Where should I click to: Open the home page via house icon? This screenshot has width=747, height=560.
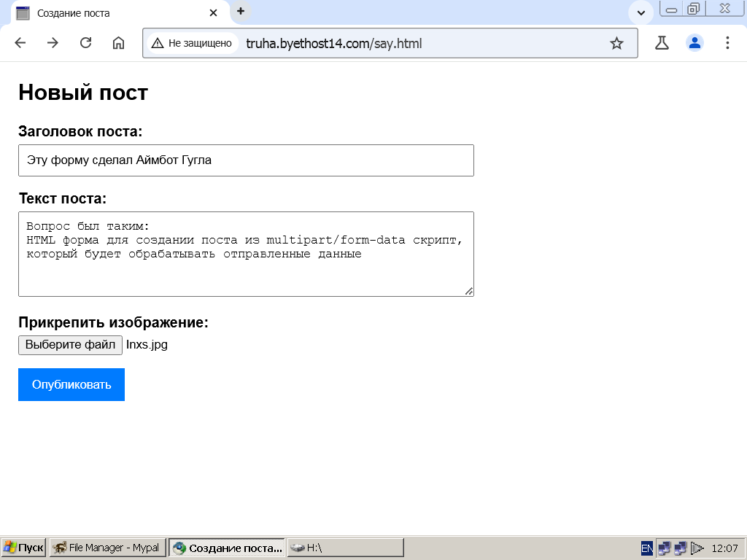point(118,43)
